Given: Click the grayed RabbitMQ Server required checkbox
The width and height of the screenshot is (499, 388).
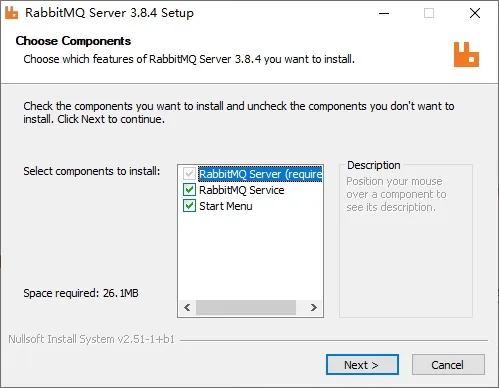Looking at the screenshot, I should tap(189, 174).
